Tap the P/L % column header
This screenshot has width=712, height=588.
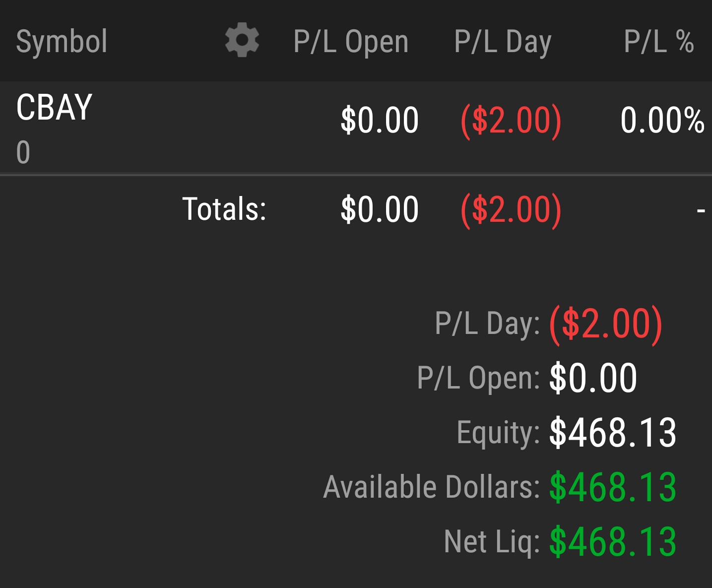pyautogui.click(x=658, y=41)
